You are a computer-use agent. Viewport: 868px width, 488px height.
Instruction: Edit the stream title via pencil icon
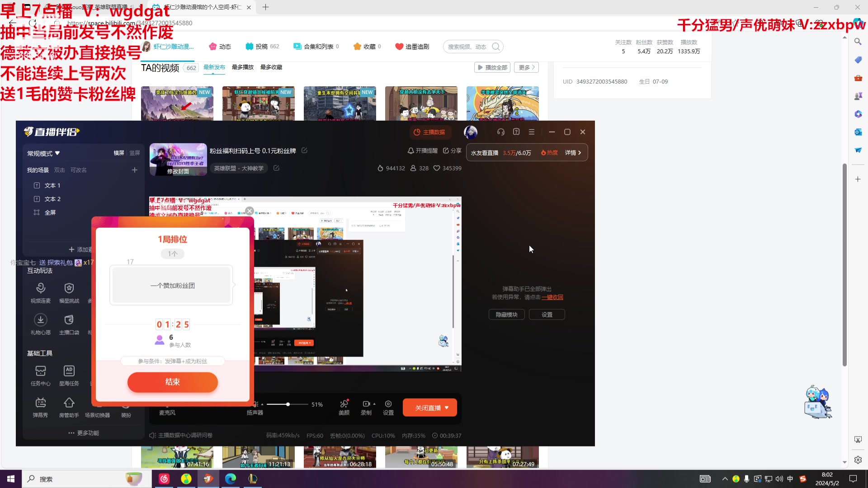(304, 150)
